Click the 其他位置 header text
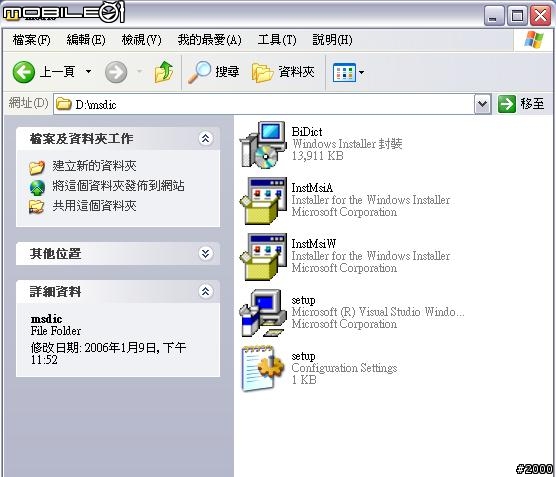Image resolution: width=556 pixels, height=477 pixels. pos(55,254)
